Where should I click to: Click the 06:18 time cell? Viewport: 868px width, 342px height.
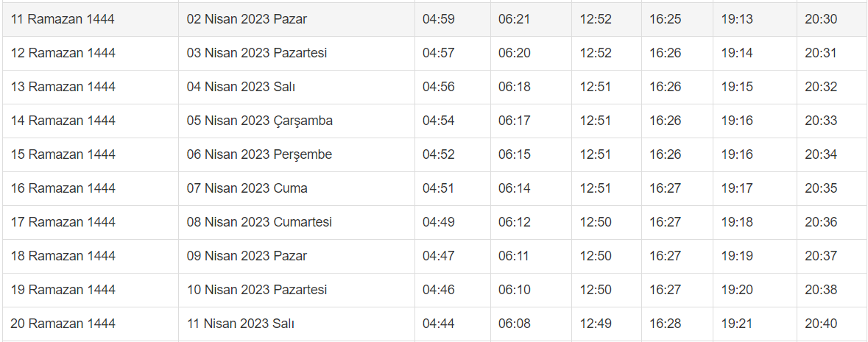pyautogui.click(x=514, y=87)
